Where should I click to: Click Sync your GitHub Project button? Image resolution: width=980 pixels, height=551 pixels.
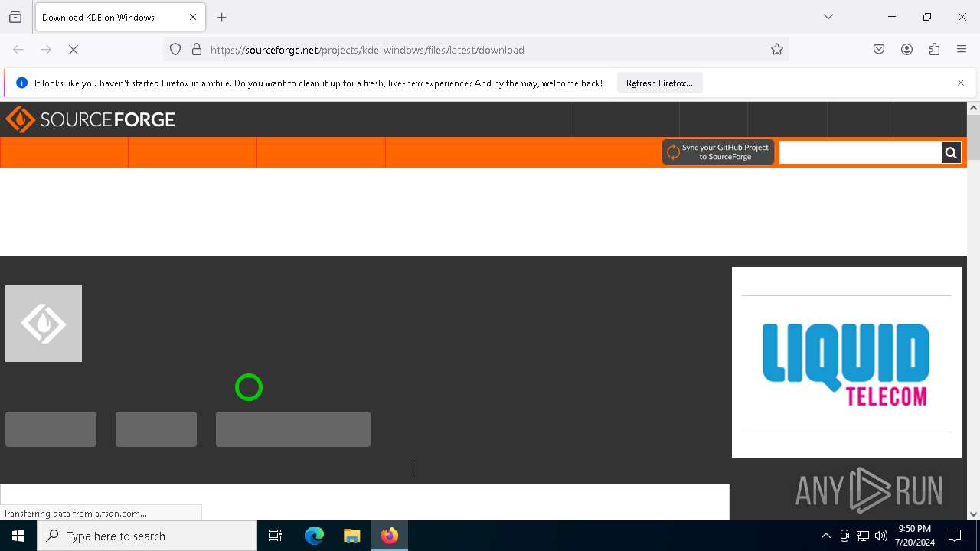tap(718, 152)
